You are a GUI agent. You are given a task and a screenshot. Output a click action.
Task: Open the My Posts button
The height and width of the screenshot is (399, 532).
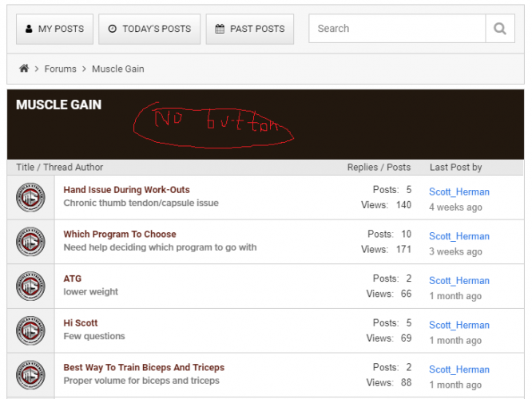click(54, 29)
